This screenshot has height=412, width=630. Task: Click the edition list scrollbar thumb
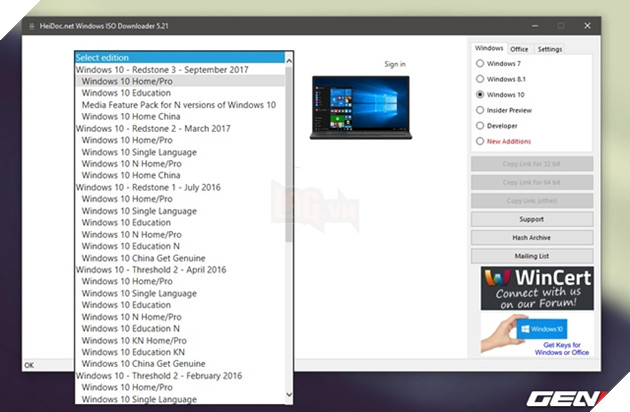tap(289, 155)
